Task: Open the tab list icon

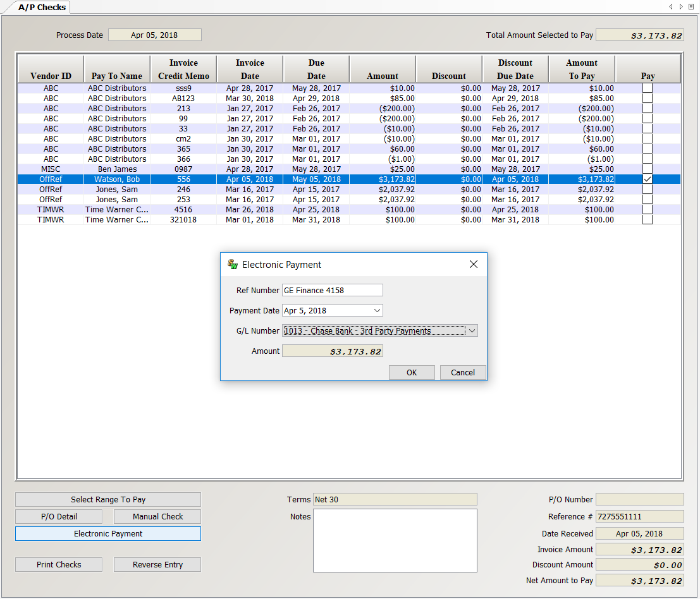Action: coord(691,7)
